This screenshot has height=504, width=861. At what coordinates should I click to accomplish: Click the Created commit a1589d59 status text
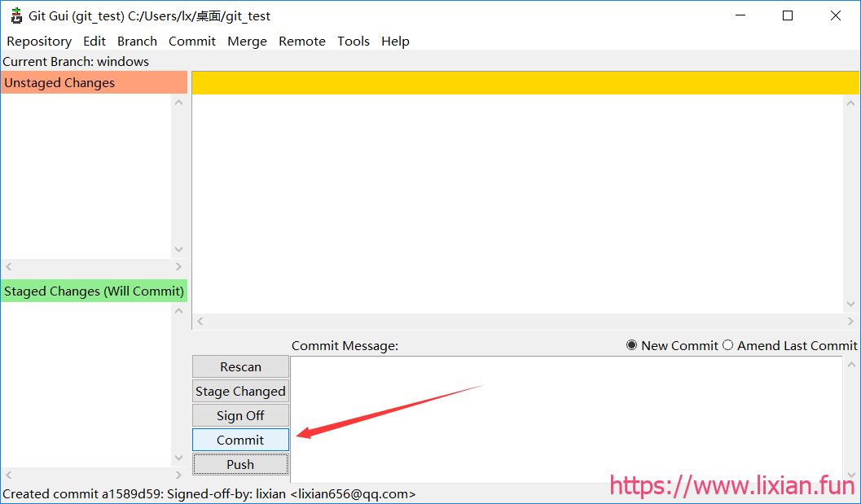[x=209, y=494]
